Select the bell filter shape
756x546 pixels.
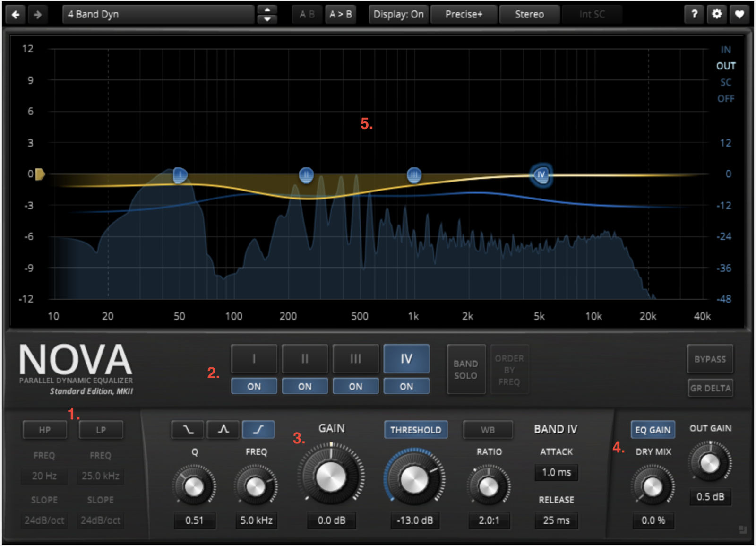point(223,429)
